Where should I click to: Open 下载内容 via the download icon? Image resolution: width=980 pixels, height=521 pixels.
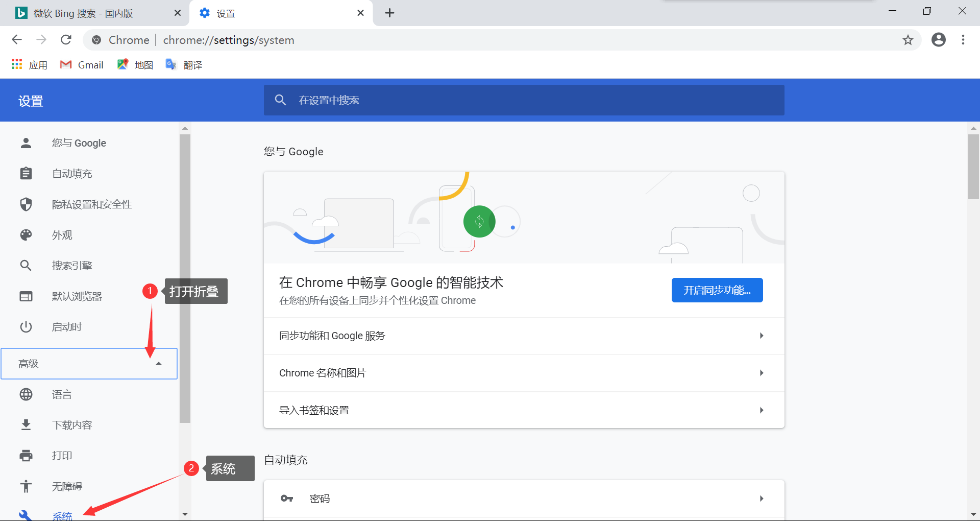(x=26, y=424)
